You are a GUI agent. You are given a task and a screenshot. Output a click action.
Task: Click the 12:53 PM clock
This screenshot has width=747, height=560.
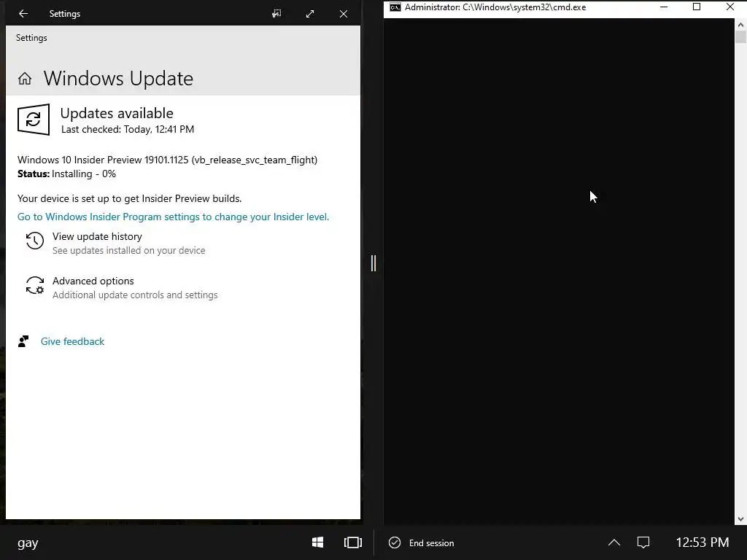point(703,542)
